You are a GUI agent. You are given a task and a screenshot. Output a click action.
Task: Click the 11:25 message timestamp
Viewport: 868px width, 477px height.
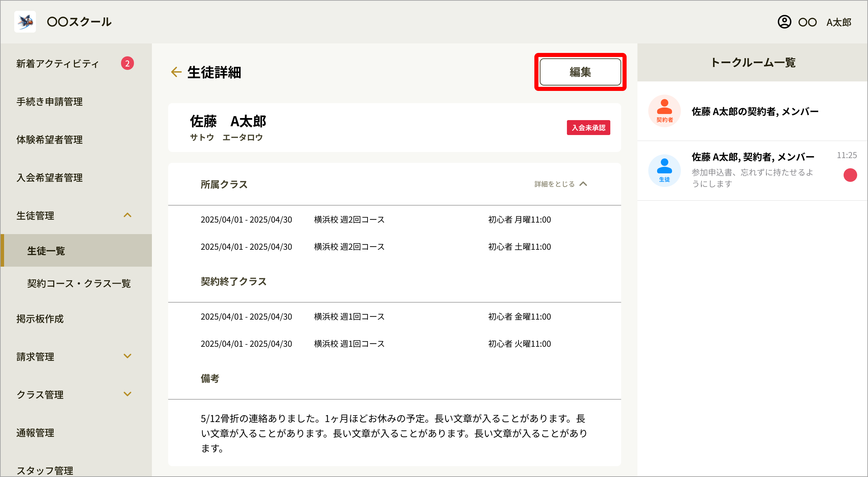point(847,155)
